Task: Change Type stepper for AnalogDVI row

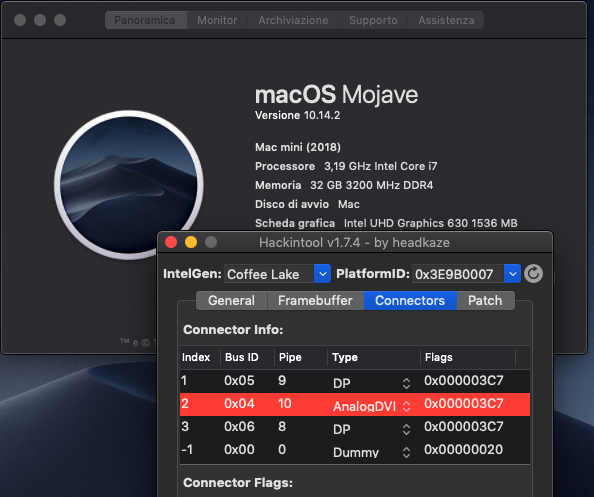Action: point(406,406)
